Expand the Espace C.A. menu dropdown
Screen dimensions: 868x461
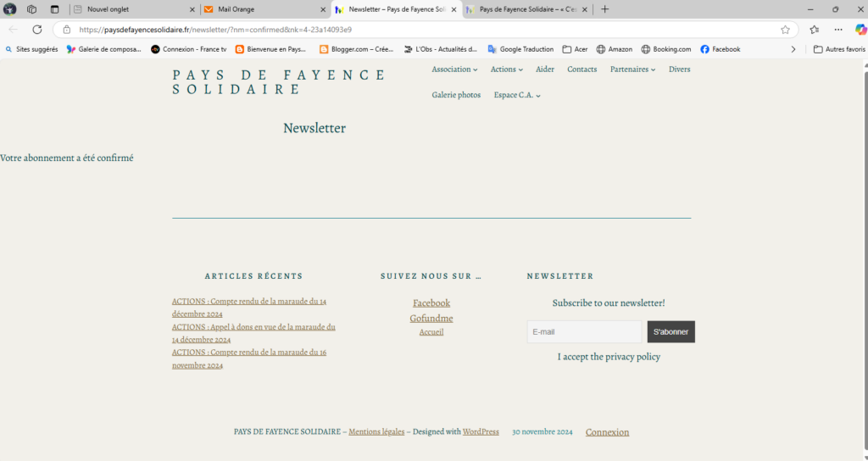click(517, 96)
